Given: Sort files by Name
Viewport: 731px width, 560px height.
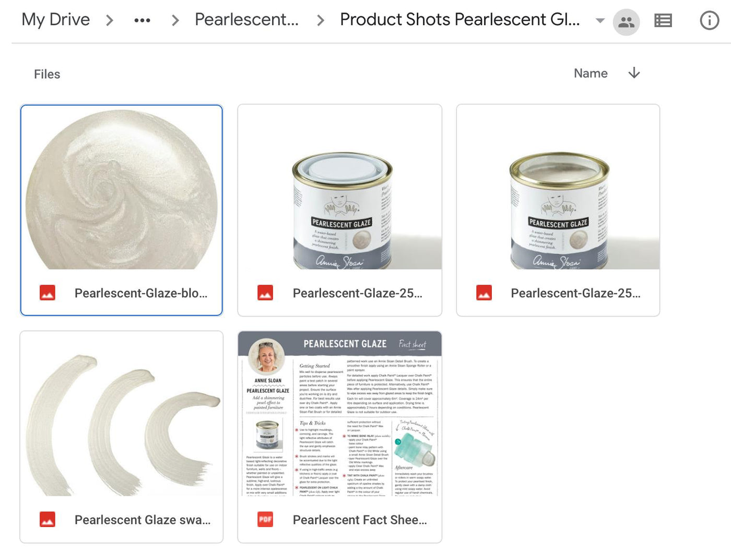Looking at the screenshot, I should click(591, 74).
